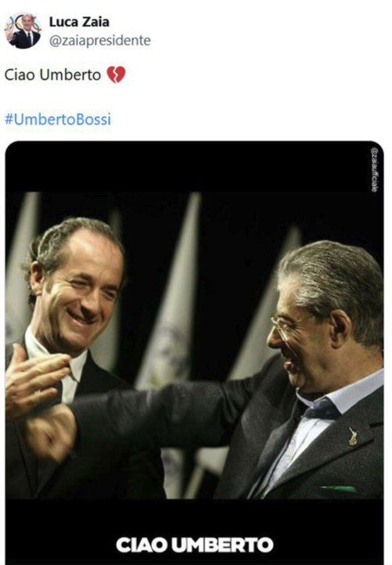Click the black band atop the photo
This screenshot has height=565, width=392.
point(194,166)
